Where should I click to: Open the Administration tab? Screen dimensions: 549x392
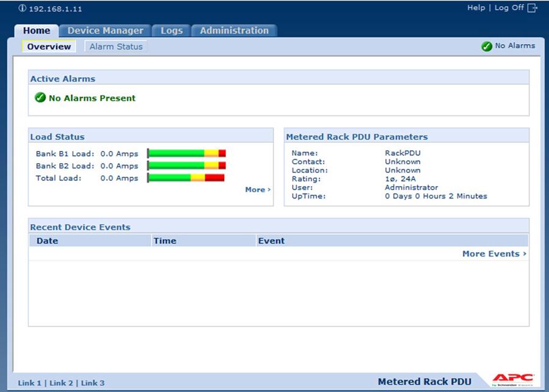(x=234, y=31)
